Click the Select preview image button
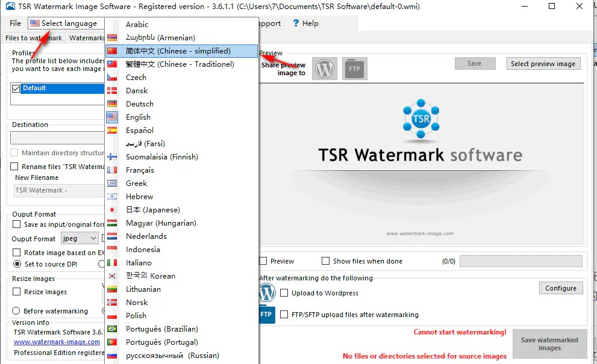Viewport: 597px width, 364px height. coord(543,64)
